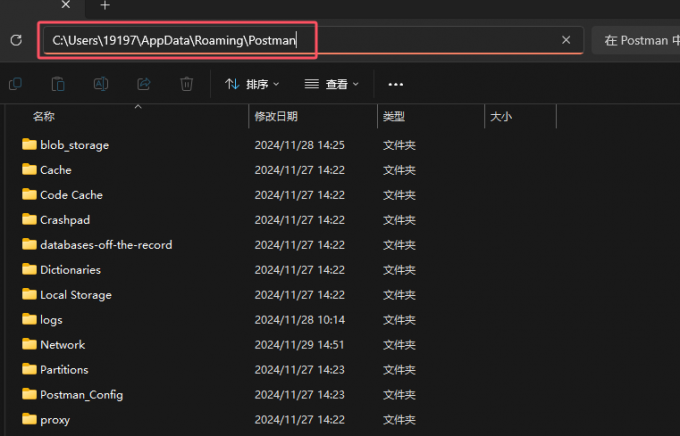Click the 文件夹 type of databases-off-the-record row
680x436 pixels.
pyautogui.click(x=399, y=245)
